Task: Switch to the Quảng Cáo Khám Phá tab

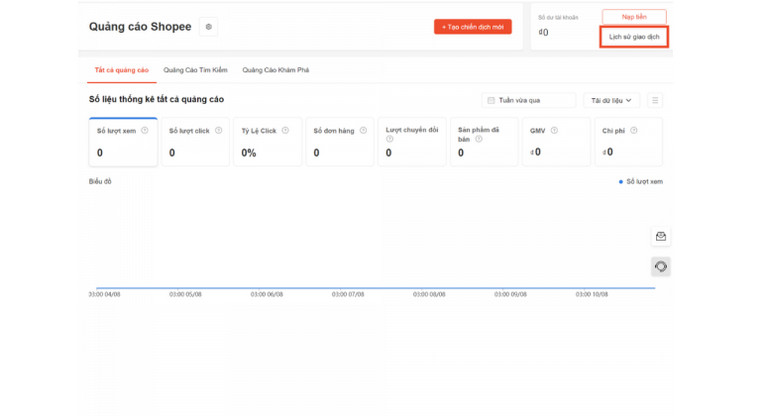Action: [275, 70]
